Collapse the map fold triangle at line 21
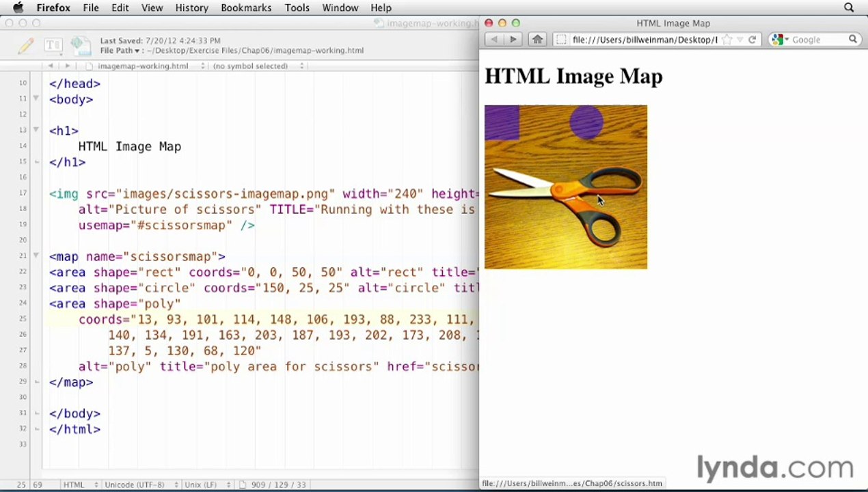Screen dimensions: 868x492 coord(36,256)
